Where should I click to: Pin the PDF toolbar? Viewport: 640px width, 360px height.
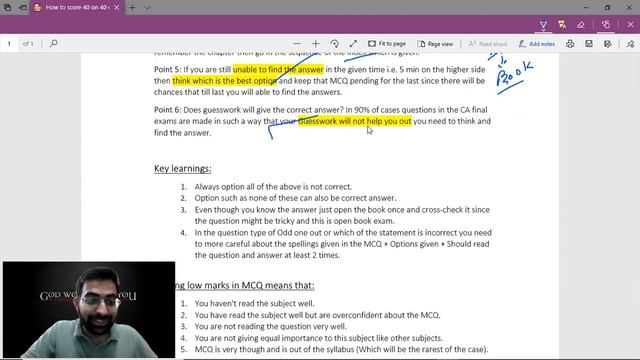click(631, 44)
